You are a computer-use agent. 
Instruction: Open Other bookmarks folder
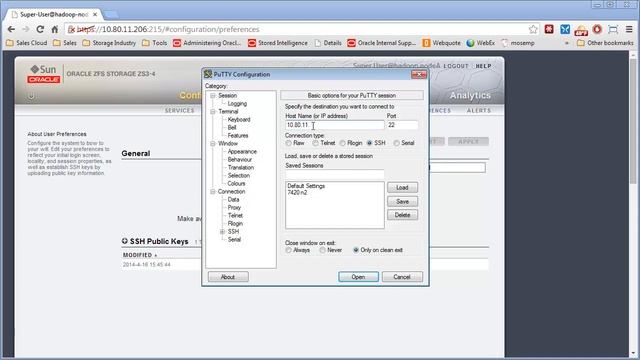[605, 43]
